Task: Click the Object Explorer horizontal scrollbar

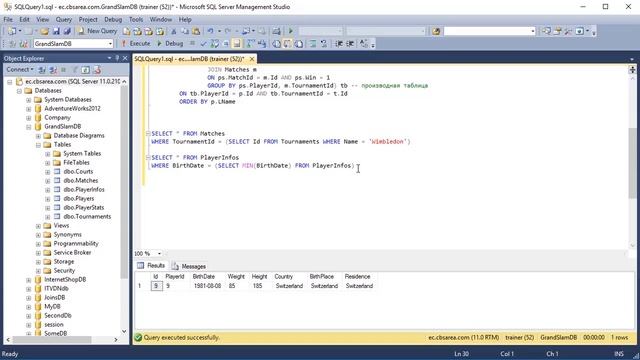Action: click(51, 340)
